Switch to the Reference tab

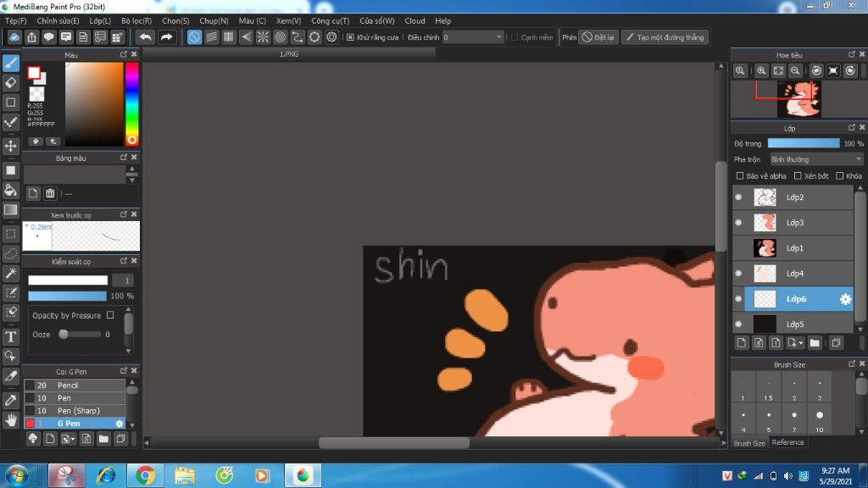click(787, 442)
